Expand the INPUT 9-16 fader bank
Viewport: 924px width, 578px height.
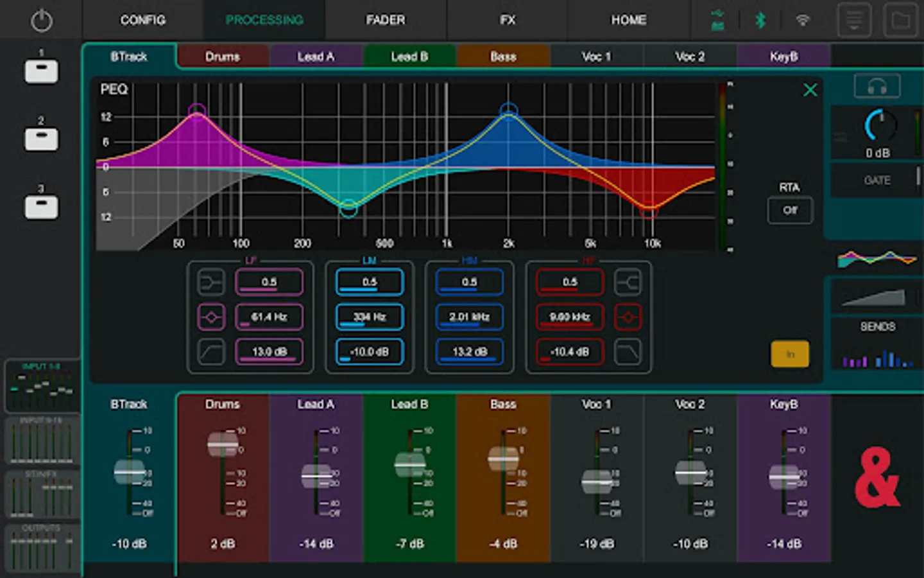point(42,441)
